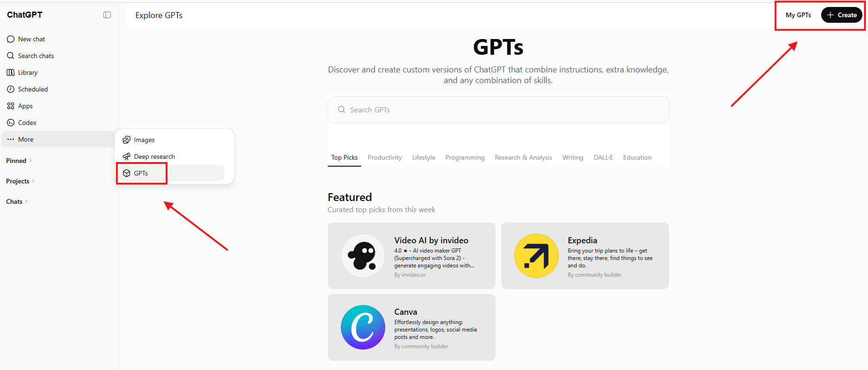Click the large 'GPTs' page heading
868x370 pixels.
pos(498,47)
